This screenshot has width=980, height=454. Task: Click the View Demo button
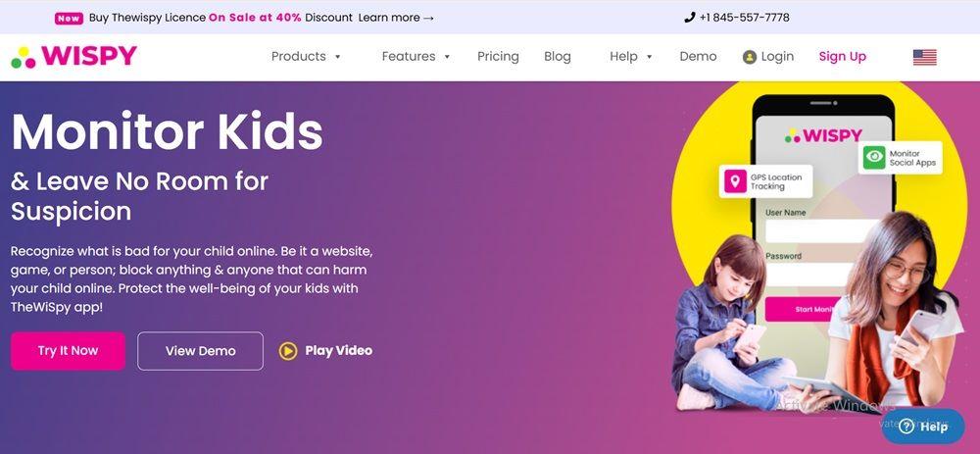(x=201, y=351)
